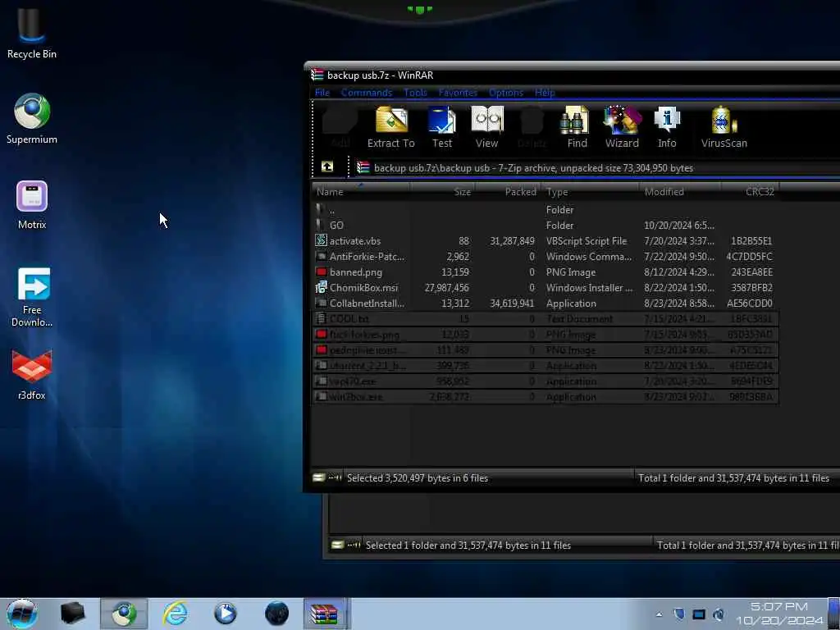840x630 pixels.
Task: Select the CollabnetInstall... file row
Action: (x=546, y=303)
